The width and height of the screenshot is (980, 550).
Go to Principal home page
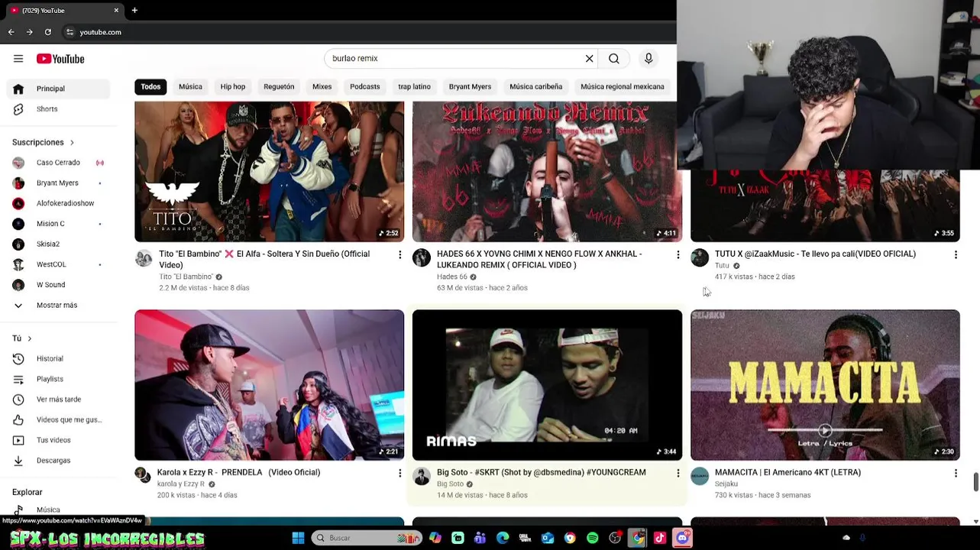tap(58, 89)
